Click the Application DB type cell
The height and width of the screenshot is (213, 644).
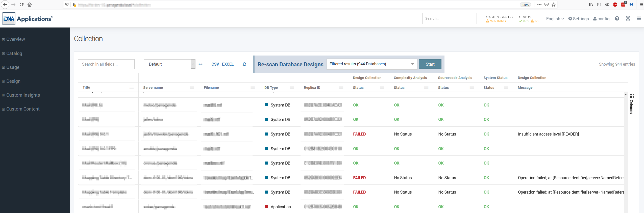coord(281,207)
